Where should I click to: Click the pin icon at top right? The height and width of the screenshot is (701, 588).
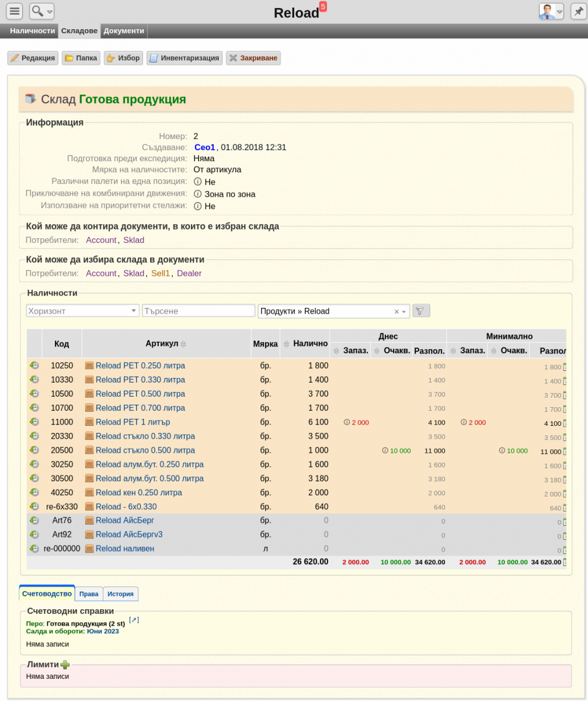click(577, 11)
